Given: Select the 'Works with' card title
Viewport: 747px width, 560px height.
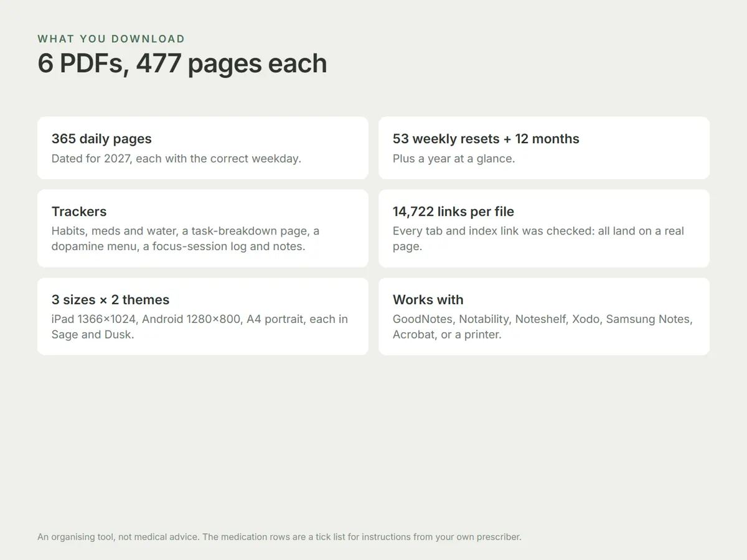Looking at the screenshot, I should [428, 300].
